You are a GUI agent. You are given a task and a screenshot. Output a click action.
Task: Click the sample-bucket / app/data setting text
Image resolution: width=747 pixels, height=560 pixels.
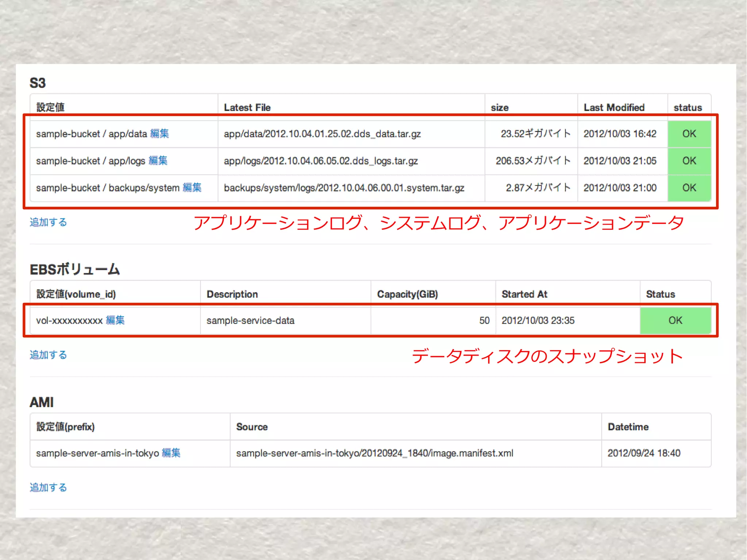(x=91, y=134)
